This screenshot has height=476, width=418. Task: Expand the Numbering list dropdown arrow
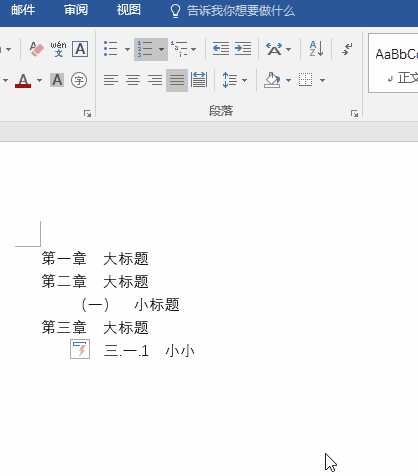click(x=162, y=49)
